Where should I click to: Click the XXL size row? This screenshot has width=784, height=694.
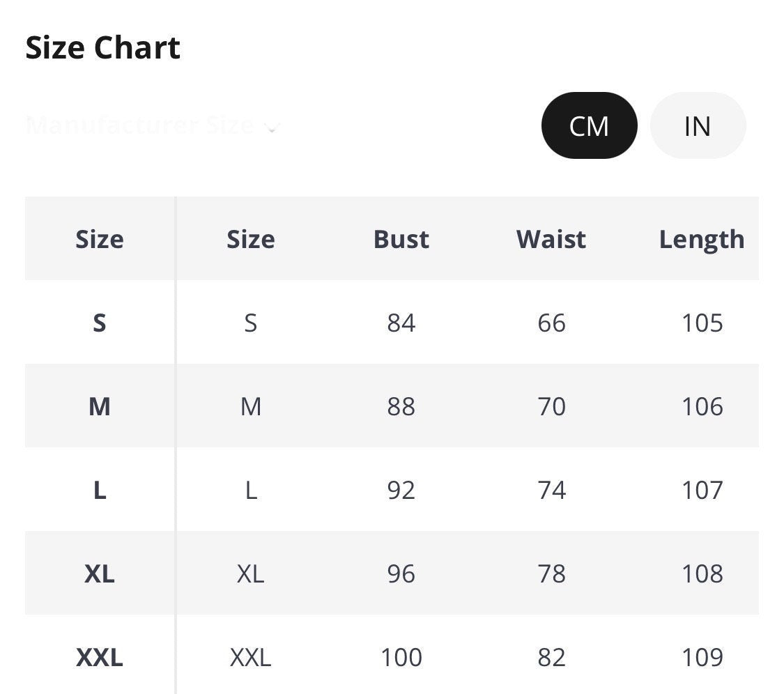tap(100, 657)
